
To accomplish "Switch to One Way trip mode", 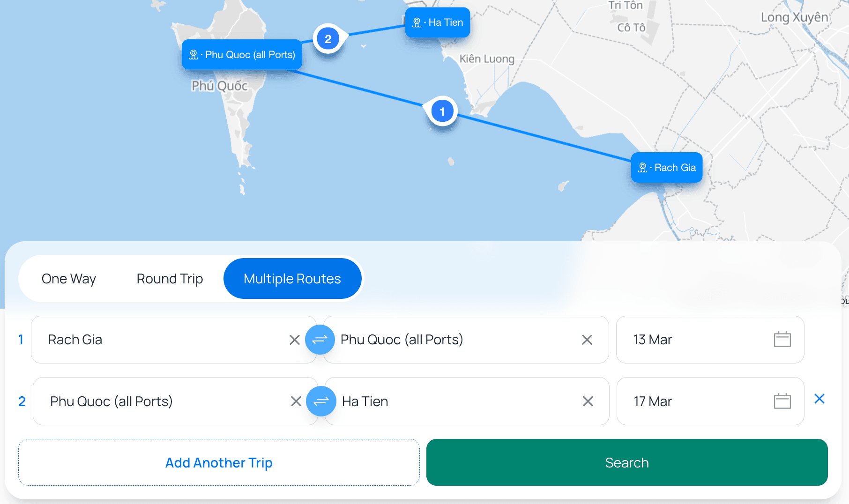I will click(x=68, y=278).
